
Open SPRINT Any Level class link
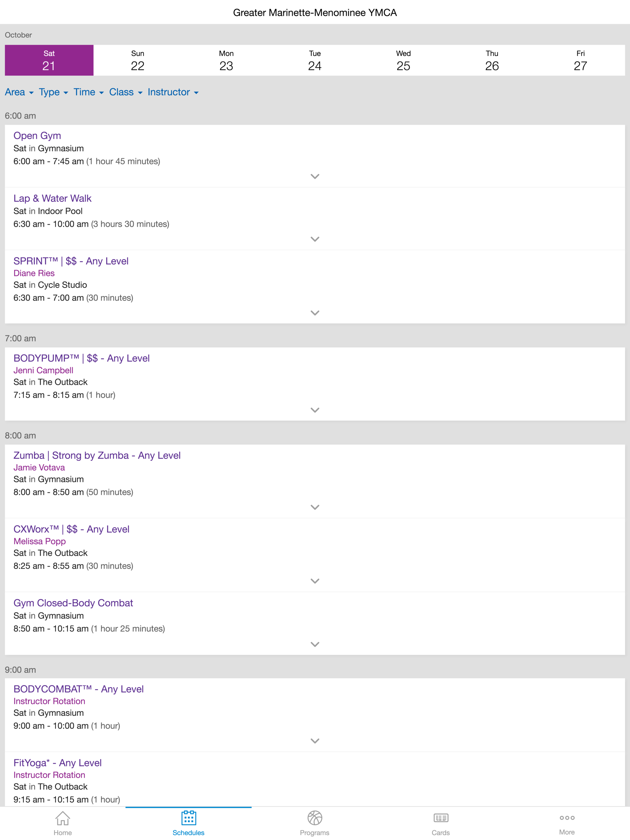pyautogui.click(x=71, y=261)
